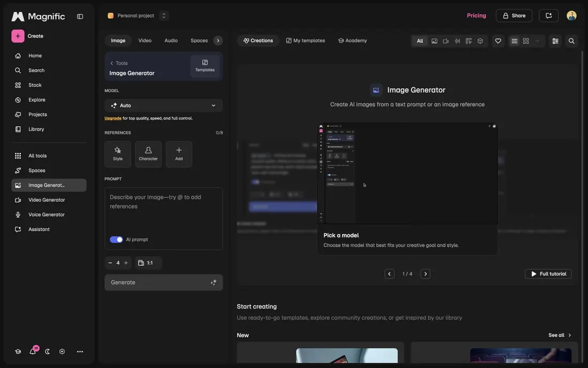Expand the view options chevron beside grid icon

point(537,41)
